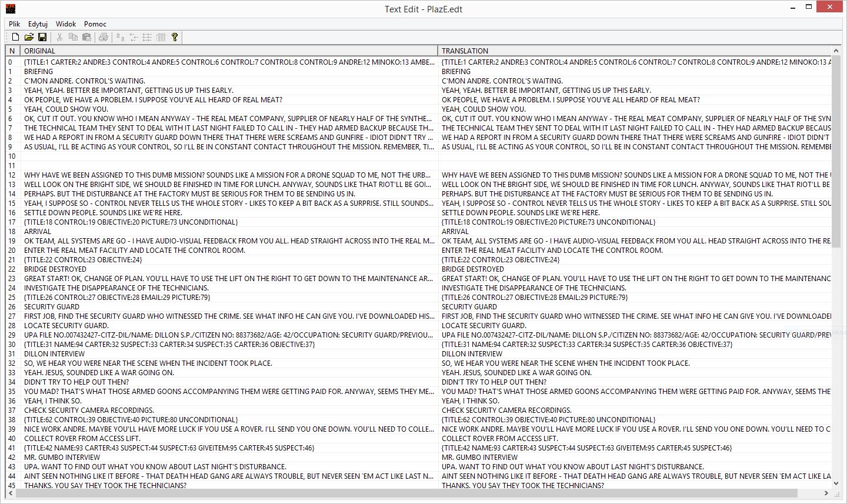This screenshot has width=847, height=504.
Task: Select original "{TITLE:22 CONTROL:23 OBJECTIVE:24}"
Action: click(x=83, y=260)
